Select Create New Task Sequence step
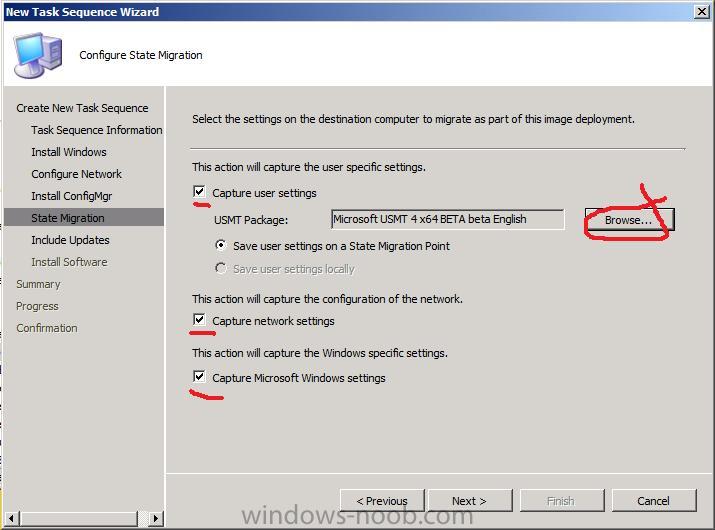The height and width of the screenshot is (530, 715). (x=82, y=108)
